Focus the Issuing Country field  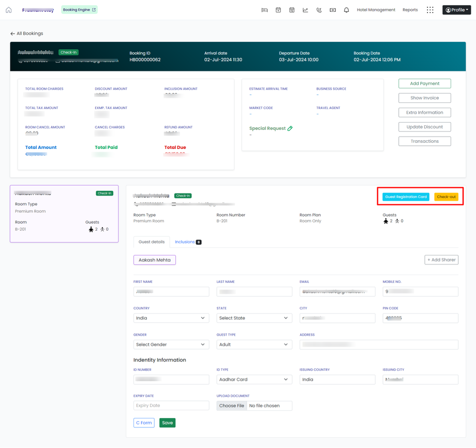click(337, 379)
